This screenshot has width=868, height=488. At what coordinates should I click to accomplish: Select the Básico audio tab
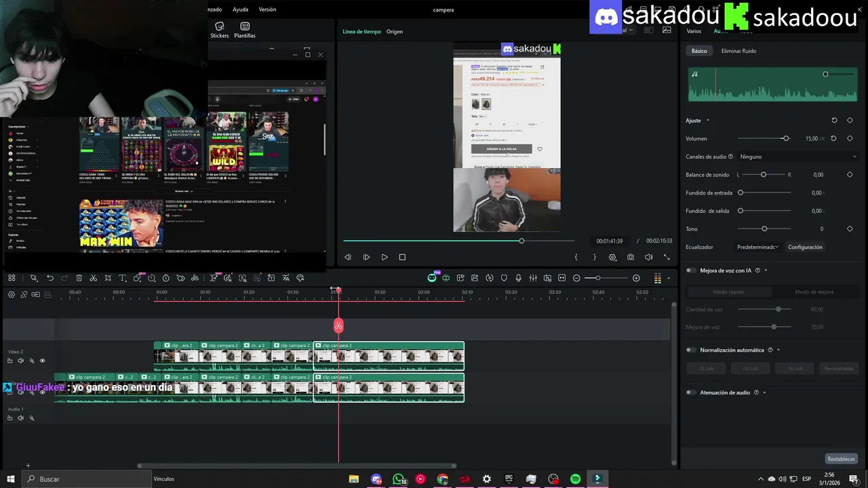click(x=699, y=51)
